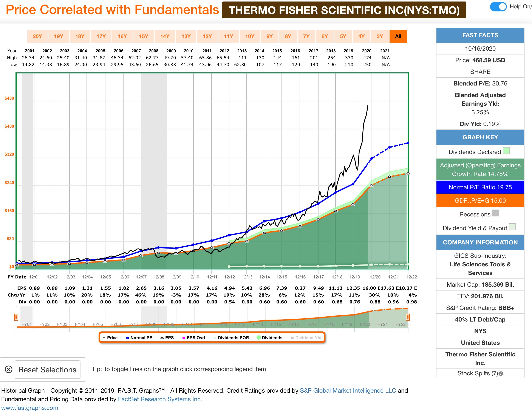This screenshot has height=415, width=532.
Task: Toggle the Normal PE legend item
Action: coord(139,338)
